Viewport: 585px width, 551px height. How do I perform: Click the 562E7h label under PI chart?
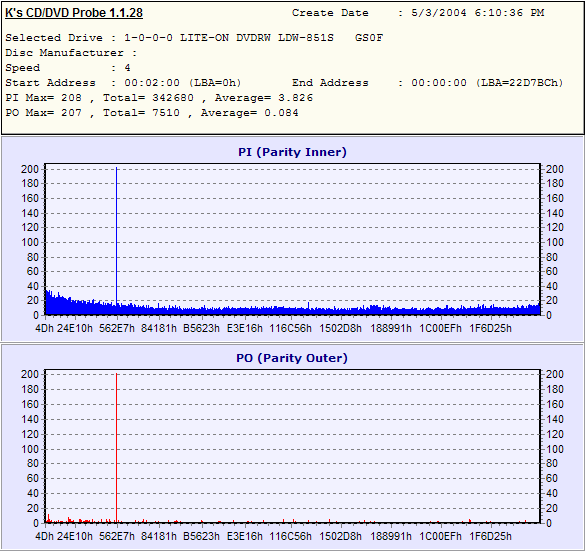point(117,328)
